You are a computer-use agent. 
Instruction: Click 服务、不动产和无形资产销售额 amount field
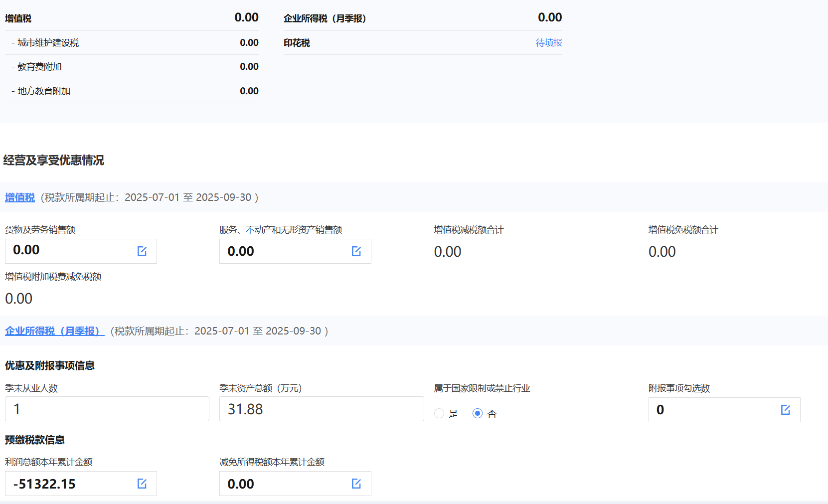pyautogui.click(x=284, y=251)
